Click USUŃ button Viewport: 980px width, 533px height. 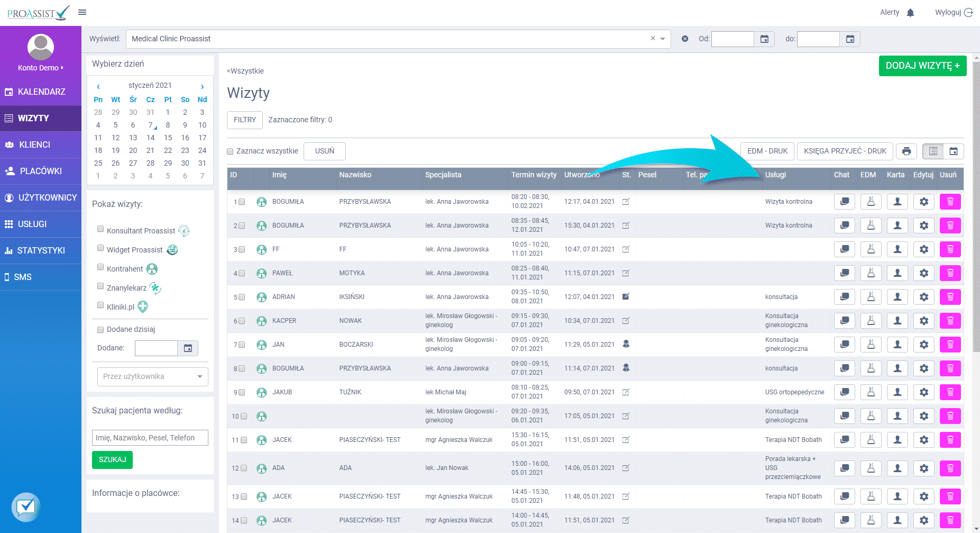(325, 151)
